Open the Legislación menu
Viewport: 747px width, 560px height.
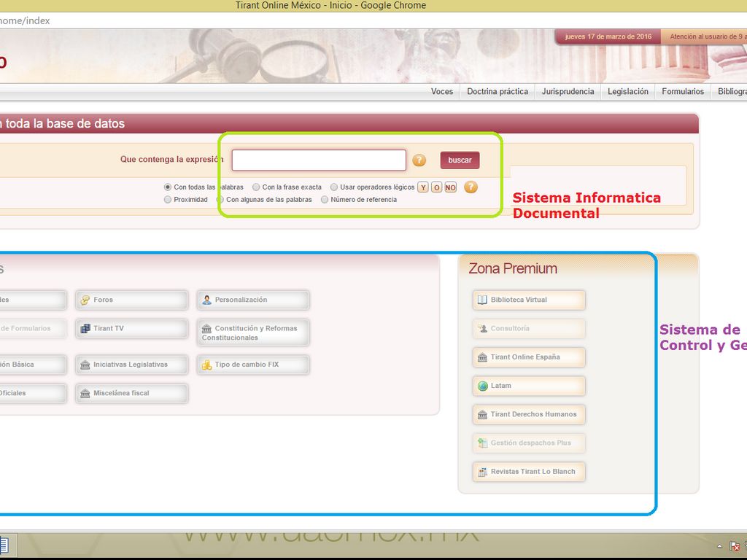(627, 92)
